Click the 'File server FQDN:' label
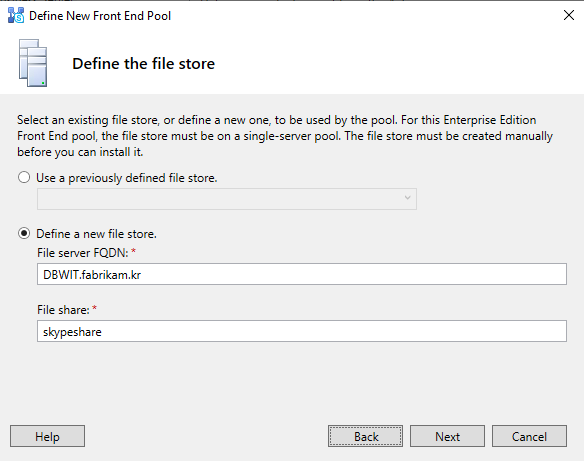 83,253
